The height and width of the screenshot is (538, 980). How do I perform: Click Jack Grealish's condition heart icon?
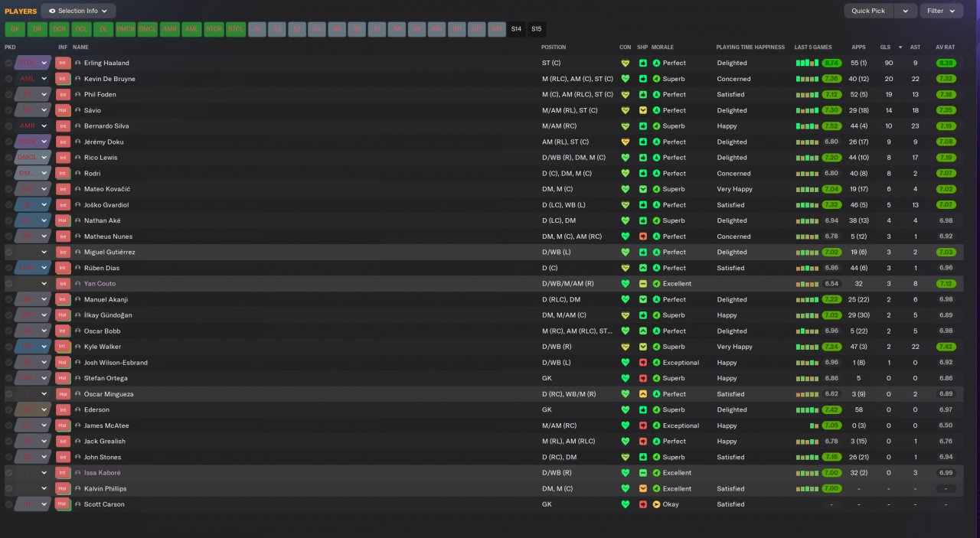(x=625, y=441)
